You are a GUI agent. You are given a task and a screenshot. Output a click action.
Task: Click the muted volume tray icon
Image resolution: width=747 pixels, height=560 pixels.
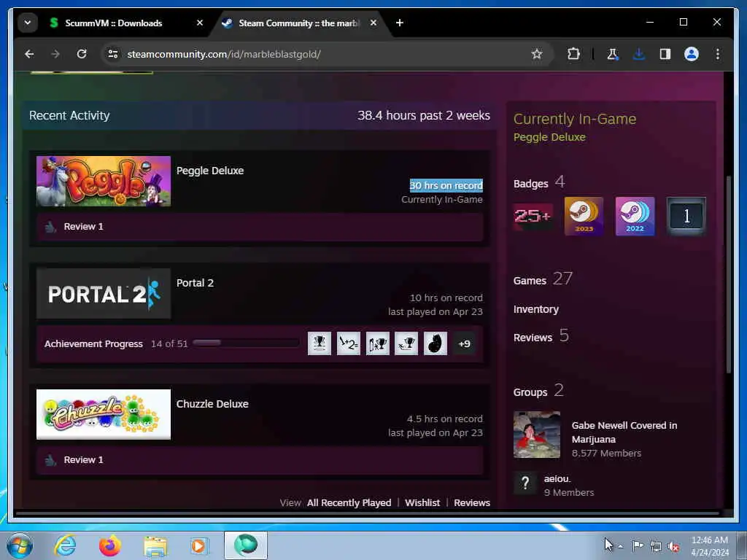coord(673,546)
